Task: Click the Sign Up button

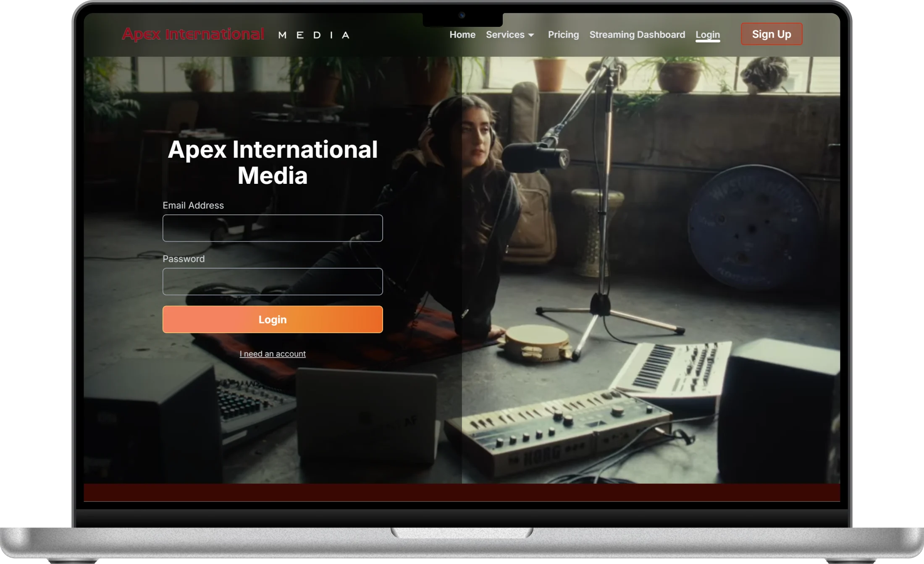Action: click(x=771, y=34)
